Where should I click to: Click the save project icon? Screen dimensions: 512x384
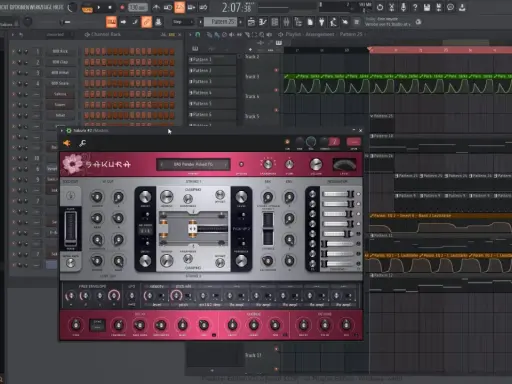tap(427, 7)
